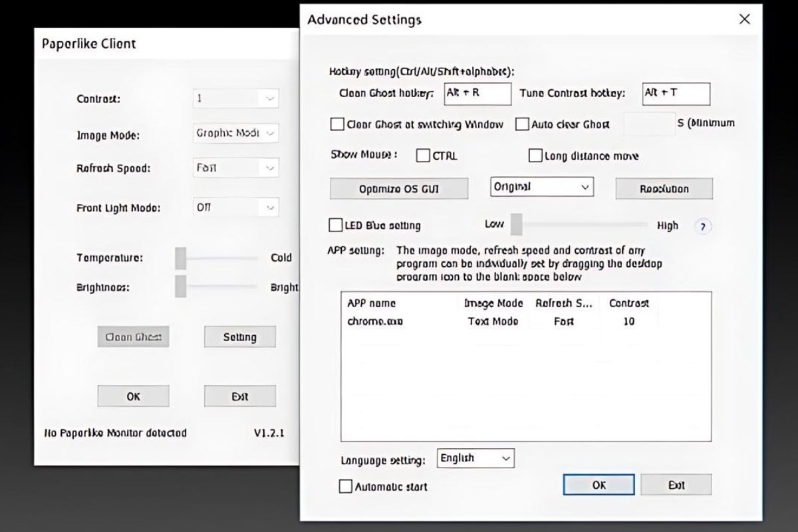The width and height of the screenshot is (798, 532).
Task: Open Setting in Paperlike Client
Action: click(x=239, y=337)
